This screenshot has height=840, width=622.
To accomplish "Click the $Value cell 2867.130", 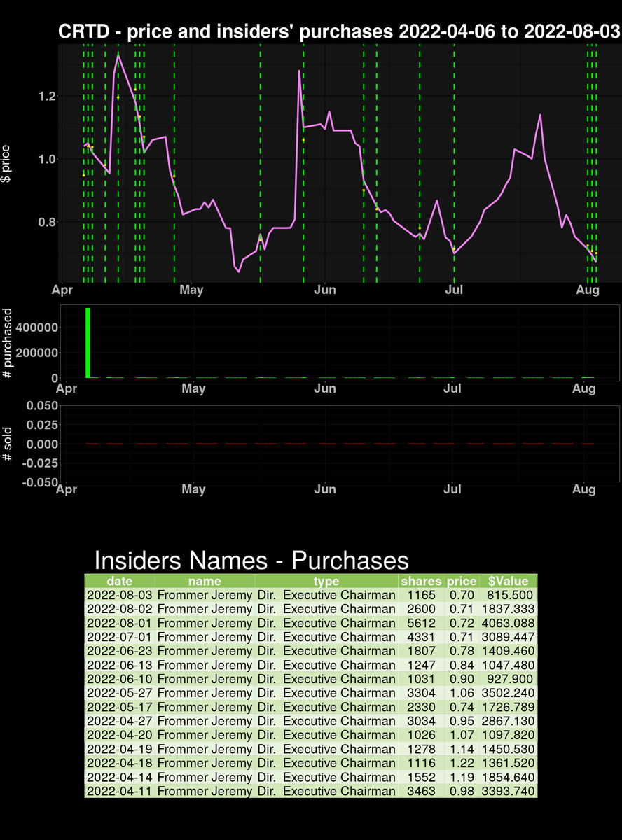I will [x=508, y=721].
